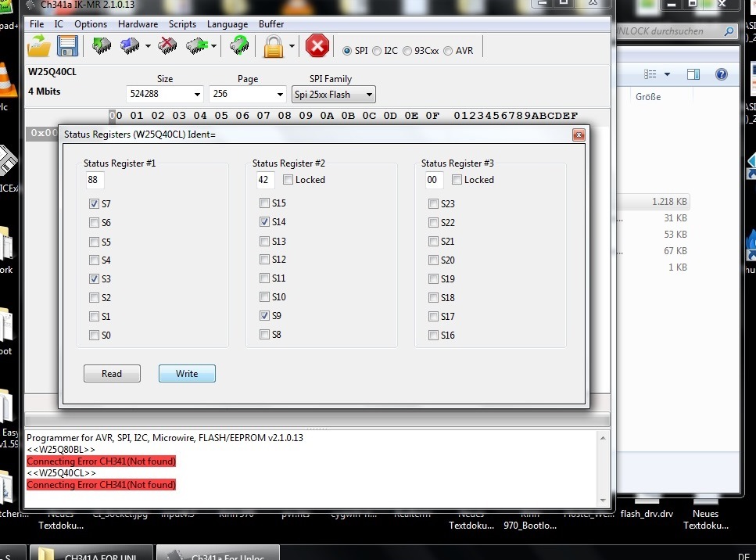
Task: Click the Ch341a For Unloc taskbar button
Action: [x=218, y=553]
